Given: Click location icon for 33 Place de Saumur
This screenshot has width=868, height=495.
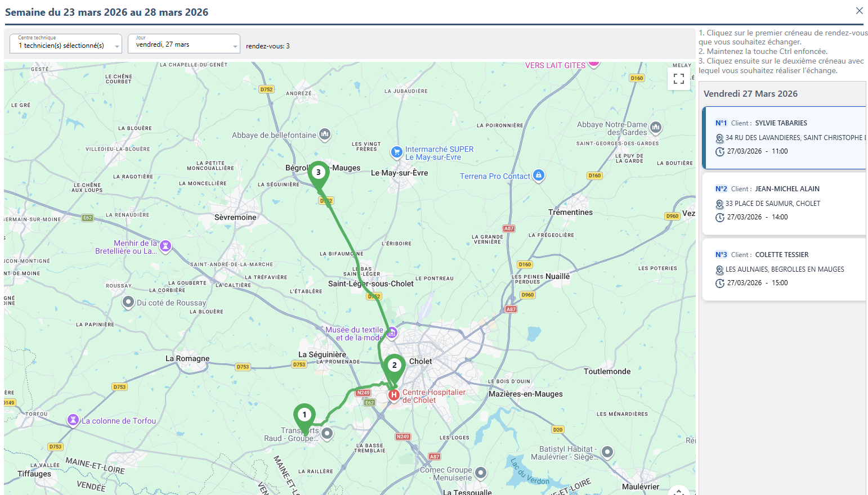Looking at the screenshot, I should [x=719, y=204].
